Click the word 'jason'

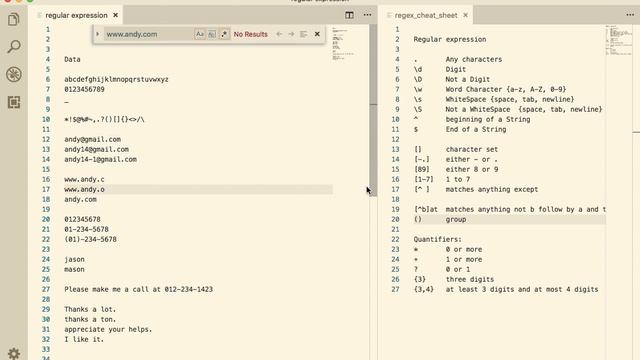[x=74, y=259]
